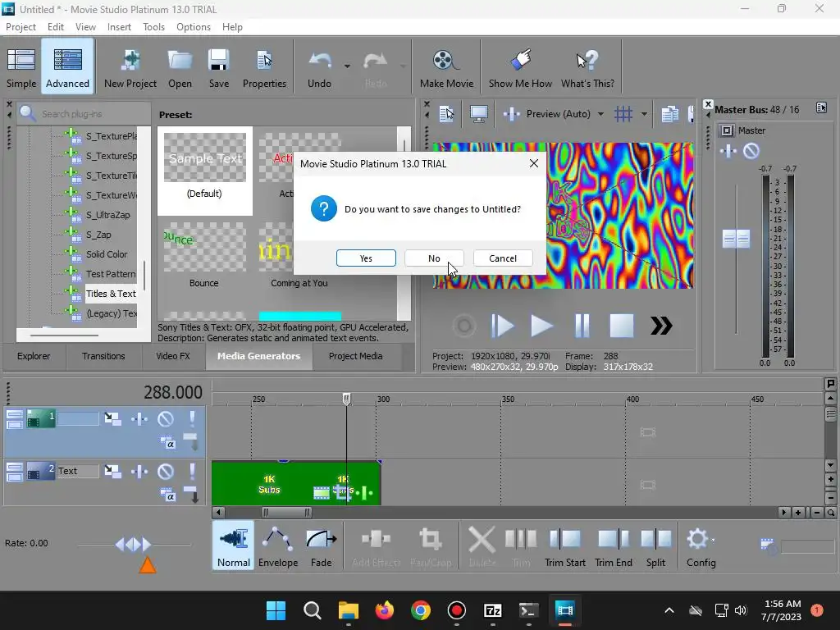Click the Trim Start tool
The width and height of the screenshot is (840, 630).
coord(564,546)
